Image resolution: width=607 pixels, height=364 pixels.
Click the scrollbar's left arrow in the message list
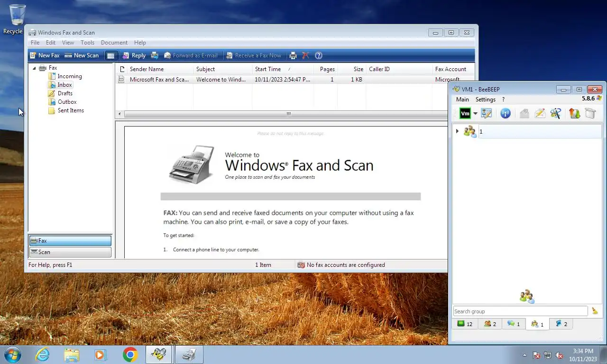pos(120,114)
